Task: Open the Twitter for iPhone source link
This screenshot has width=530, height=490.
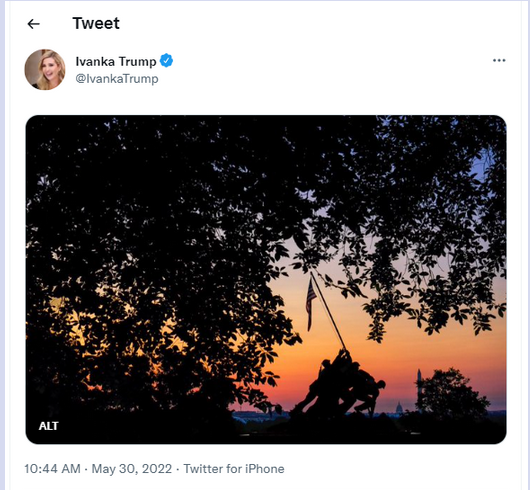Action: click(234, 469)
